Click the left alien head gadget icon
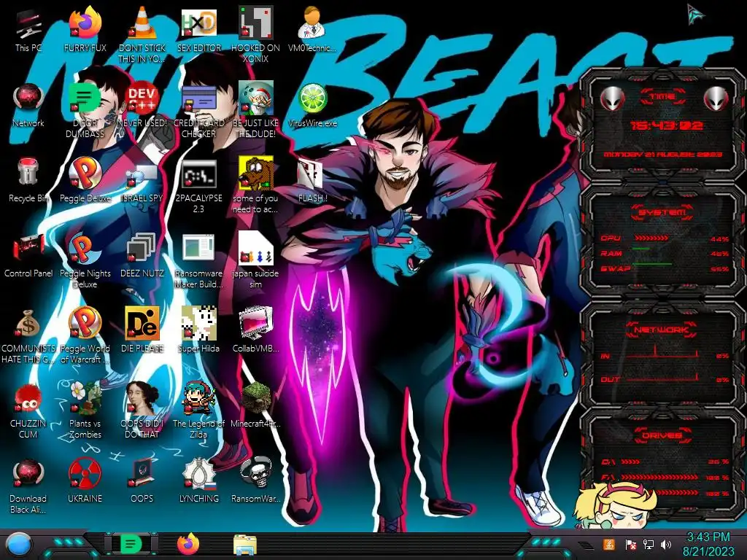 pos(612,98)
